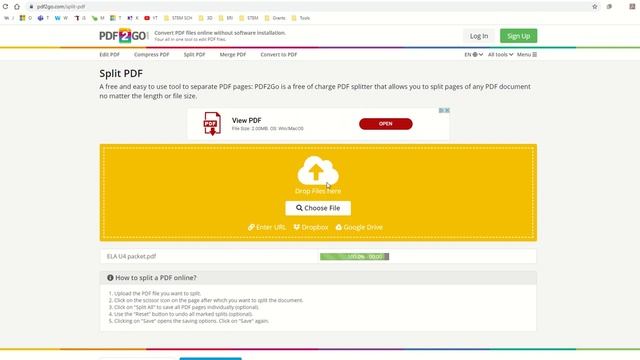
Task: Open the Split PDF menu item
Action: (194, 54)
